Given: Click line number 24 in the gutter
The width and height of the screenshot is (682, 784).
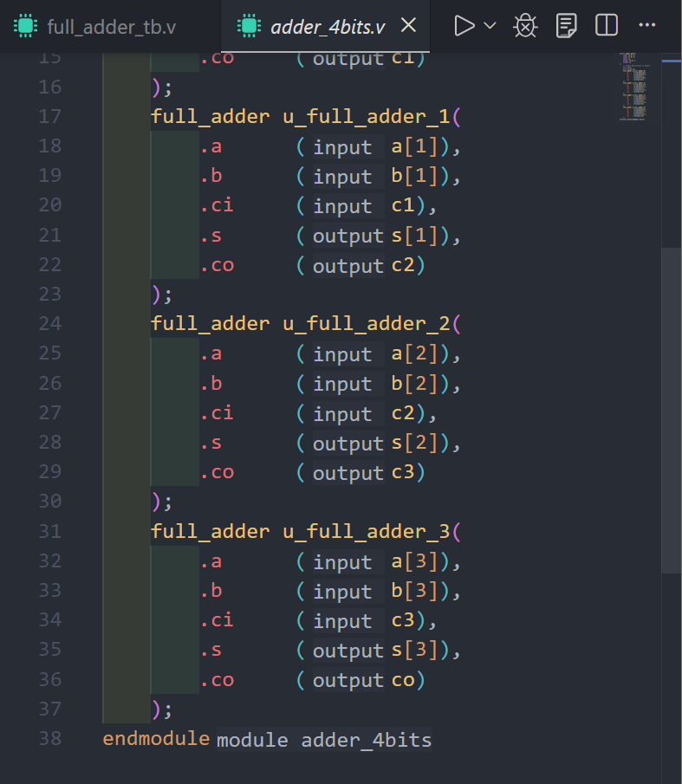Looking at the screenshot, I should (x=50, y=324).
